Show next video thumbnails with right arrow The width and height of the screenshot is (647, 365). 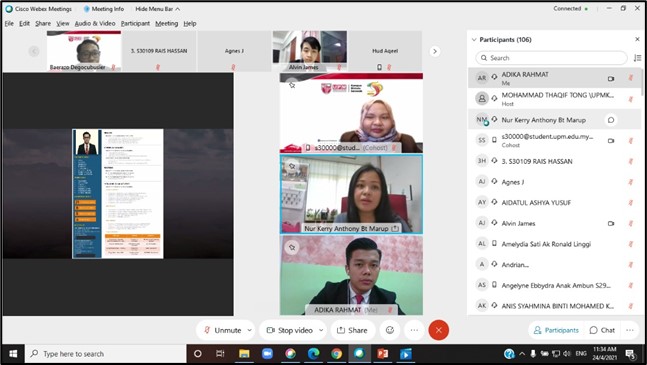click(x=434, y=51)
